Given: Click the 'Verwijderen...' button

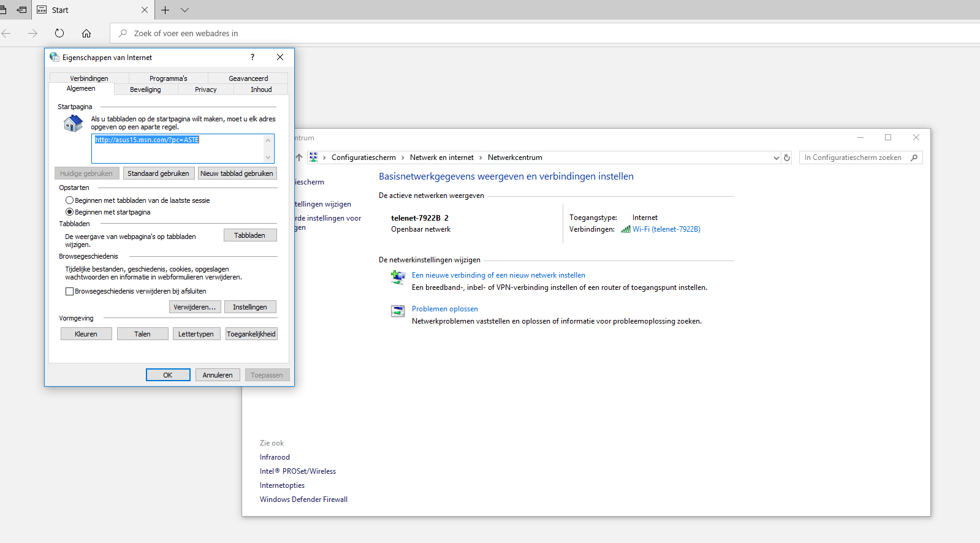Looking at the screenshot, I should coord(194,307).
